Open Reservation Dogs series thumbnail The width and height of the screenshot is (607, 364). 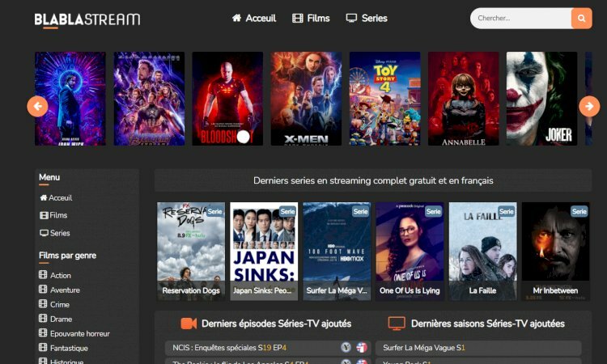[x=191, y=251]
